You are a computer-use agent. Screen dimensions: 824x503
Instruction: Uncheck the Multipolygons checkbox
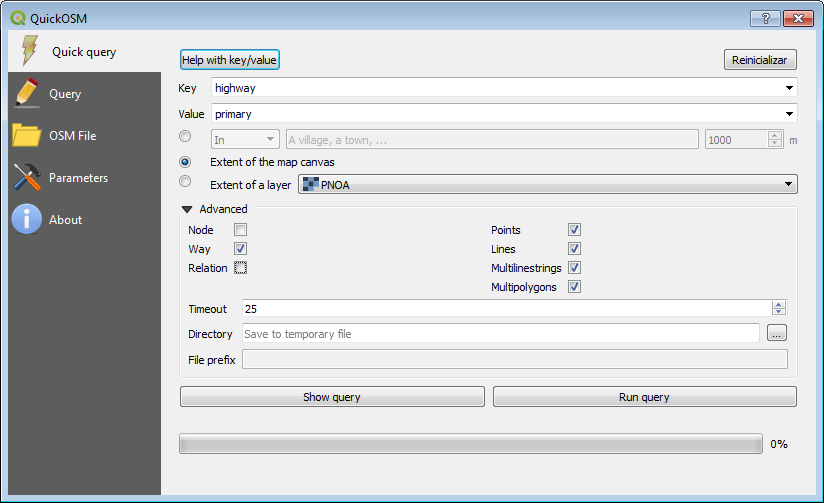[574, 286]
